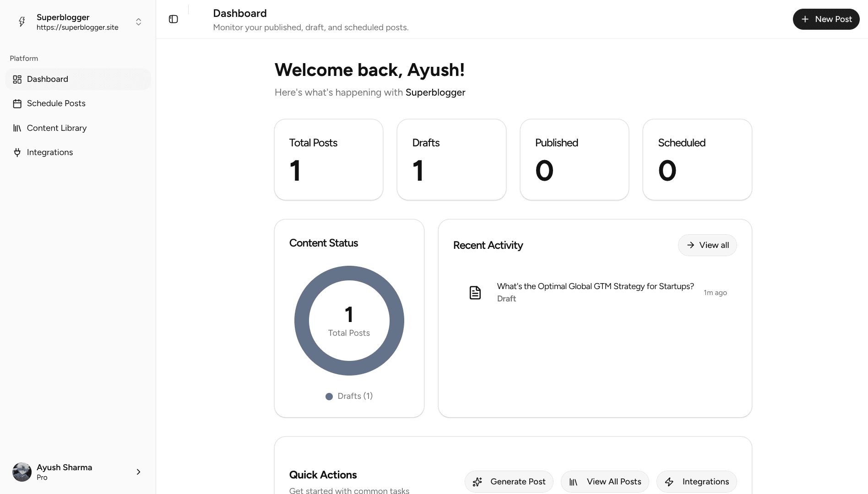Screen dimensions: 868x494
Task: Select the Drafts stat card
Action: (451, 160)
